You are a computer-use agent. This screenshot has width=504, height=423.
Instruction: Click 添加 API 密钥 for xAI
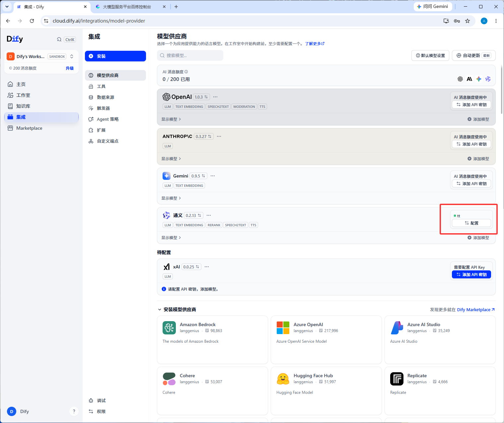click(x=471, y=275)
